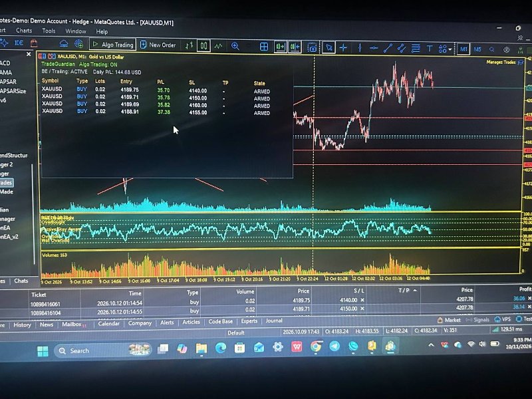
Task: Switch to the History tab
Action: (22, 325)
